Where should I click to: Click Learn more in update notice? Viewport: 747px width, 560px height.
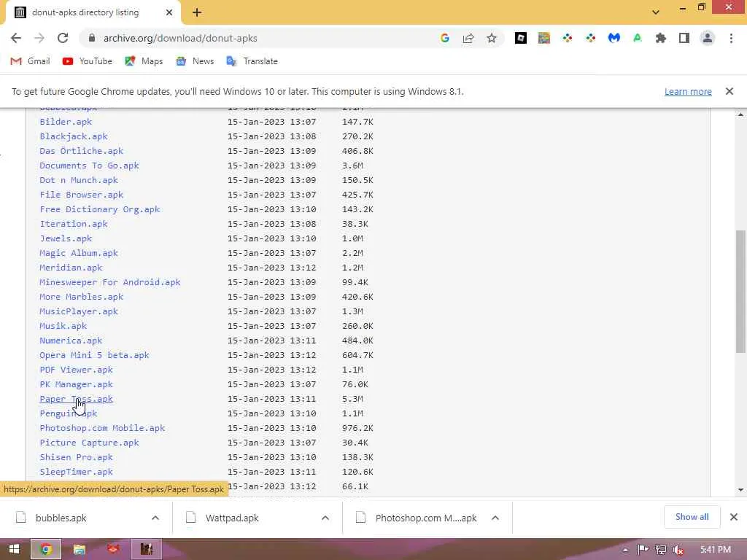[688, 91]
